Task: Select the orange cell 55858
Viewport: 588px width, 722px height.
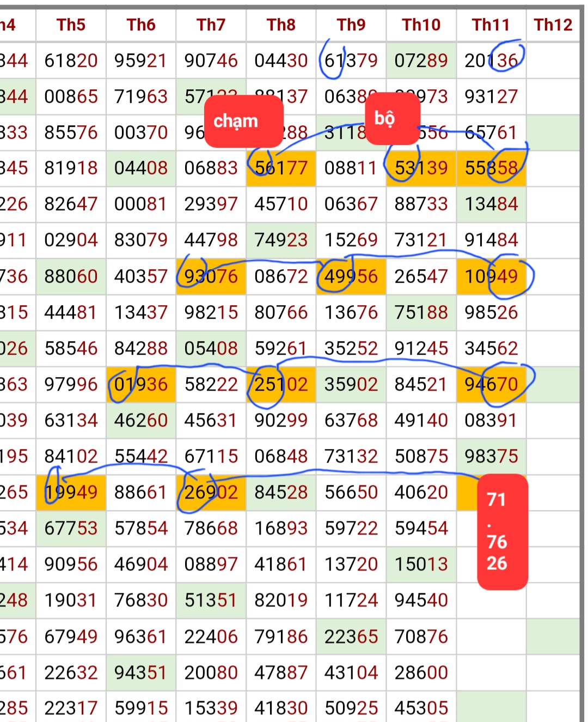Action: (x=491, y=168)
